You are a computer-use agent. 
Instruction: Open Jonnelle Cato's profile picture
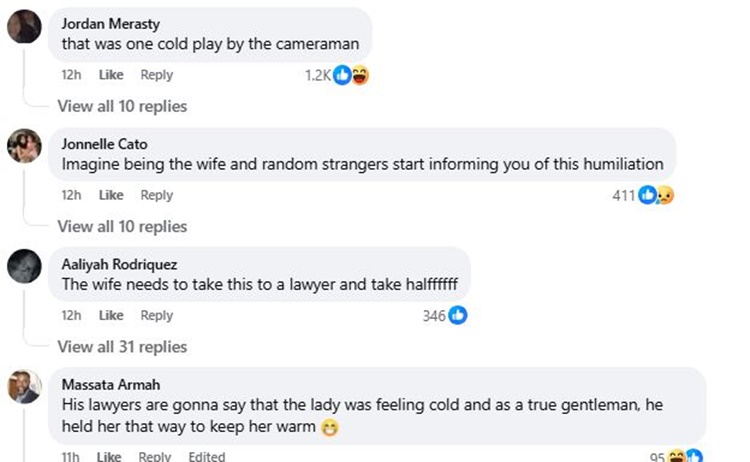[24, 146]
